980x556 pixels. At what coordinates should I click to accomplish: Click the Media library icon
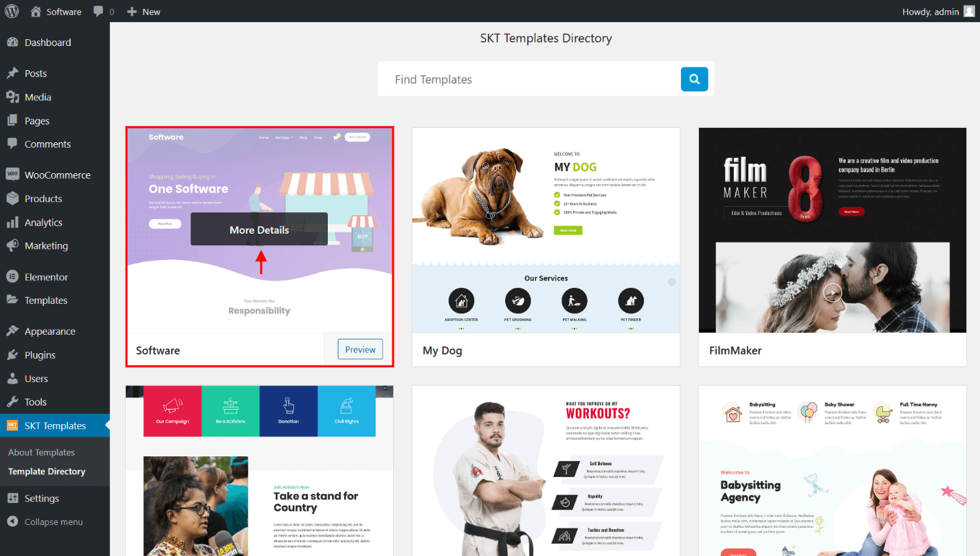pyautogui.click(x=12, y=97)
